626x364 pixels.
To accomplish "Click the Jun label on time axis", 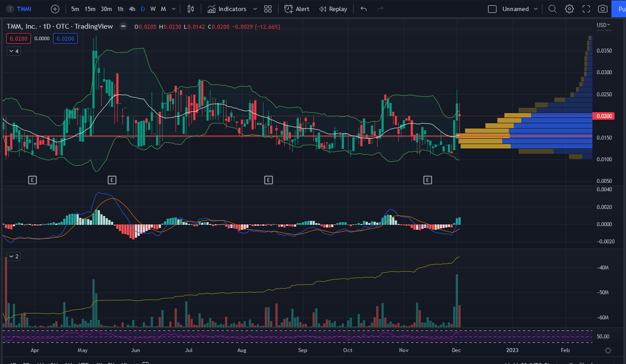I will [136, 350].
